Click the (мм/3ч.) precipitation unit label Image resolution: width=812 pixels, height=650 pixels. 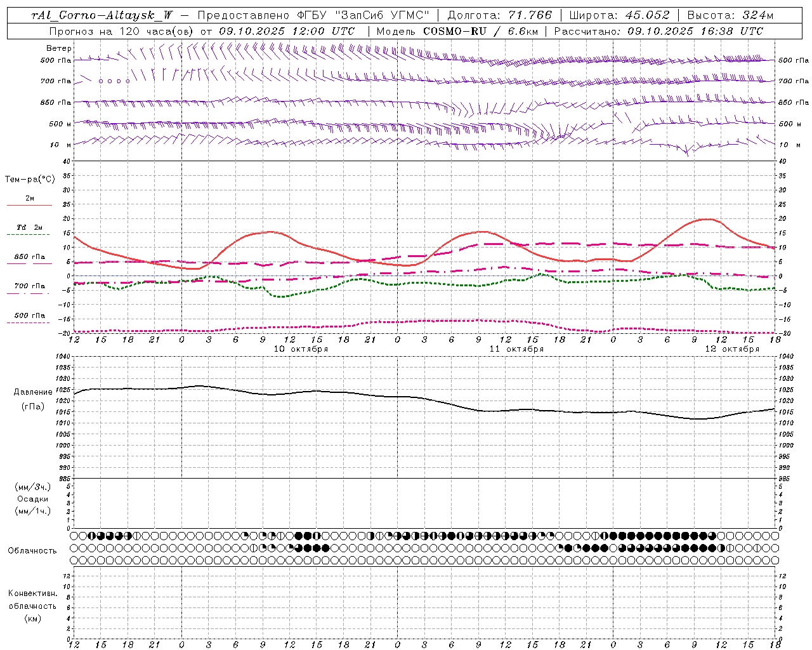tap(33, 487)
